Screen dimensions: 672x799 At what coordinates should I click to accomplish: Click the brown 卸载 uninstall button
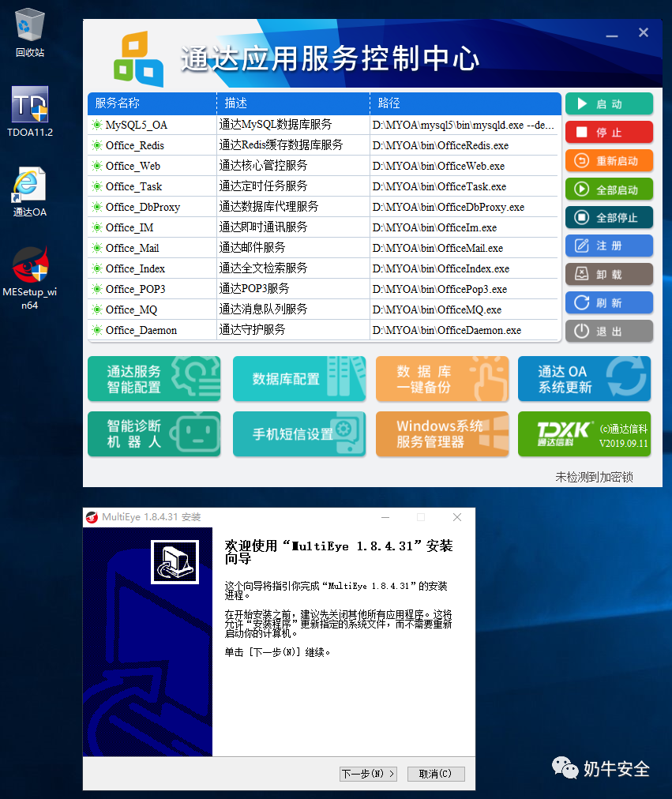click(609, 275)
